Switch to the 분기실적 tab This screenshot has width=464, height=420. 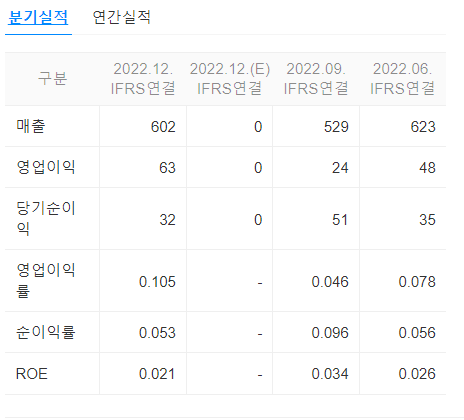coord(38,17)
